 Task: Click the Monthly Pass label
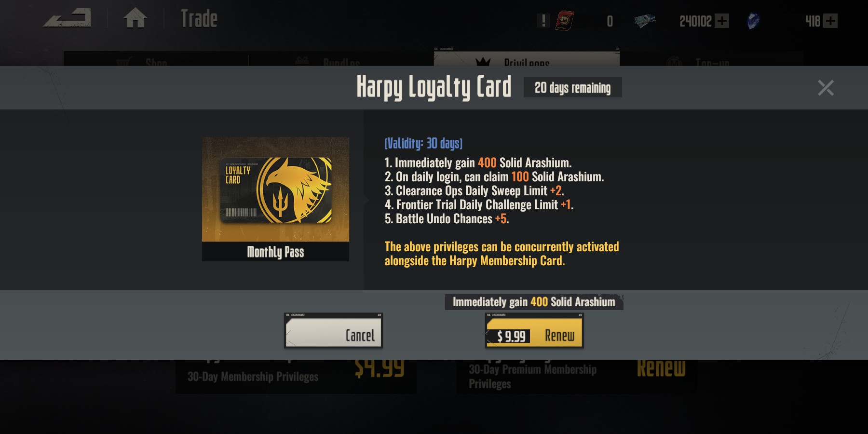tap(275, 252)
